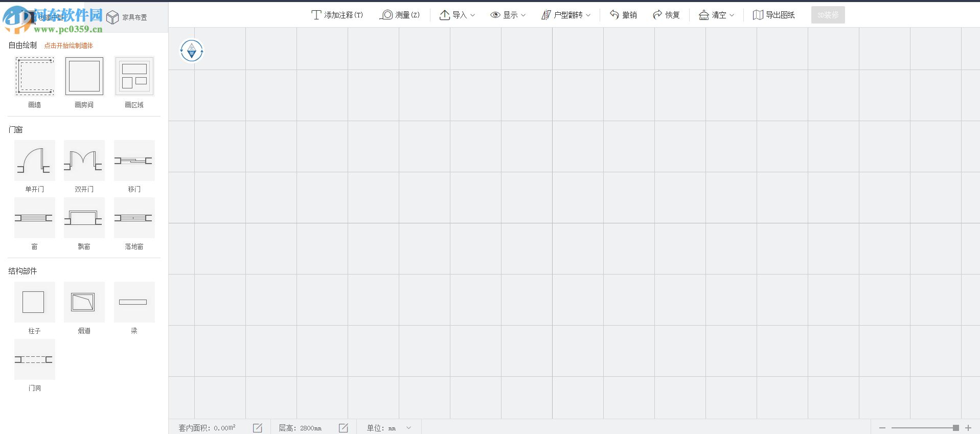Click 导出图纸 export drawing
The image size is (980, 434).
tap(774, 15)
